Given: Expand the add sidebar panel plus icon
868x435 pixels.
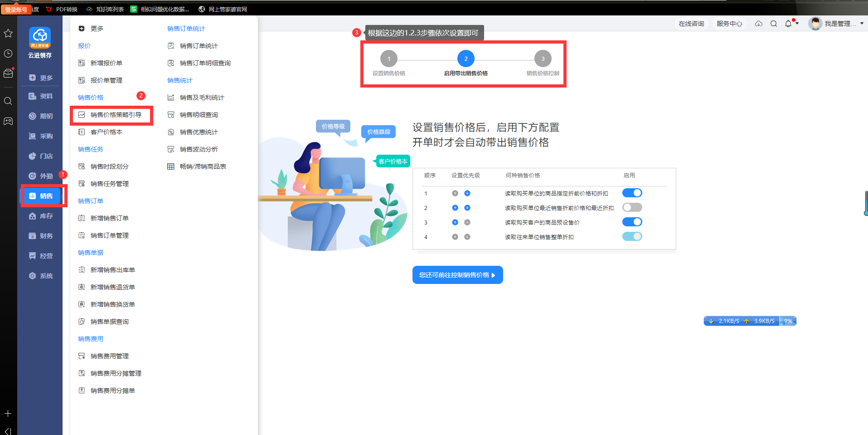Looking at the screenshot, I should pyautogui.click(x=8, y=413).
